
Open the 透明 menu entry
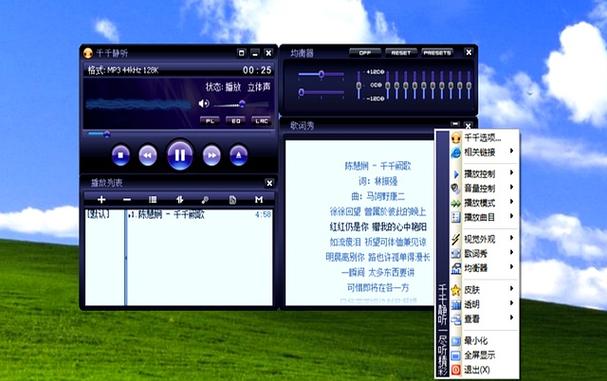[483, 304]
